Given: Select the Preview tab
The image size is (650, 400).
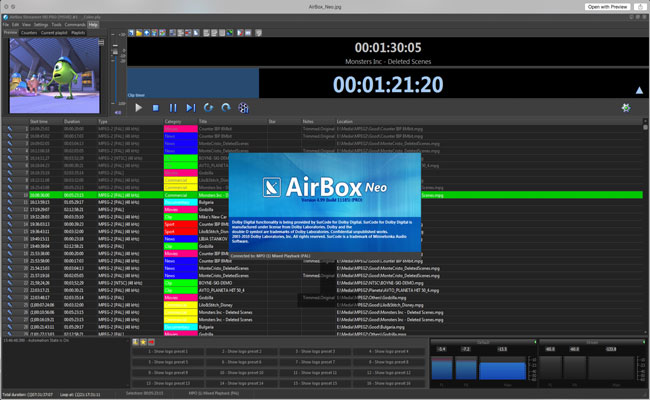Looking at the screenshot, I should click(x=11, y=33).
